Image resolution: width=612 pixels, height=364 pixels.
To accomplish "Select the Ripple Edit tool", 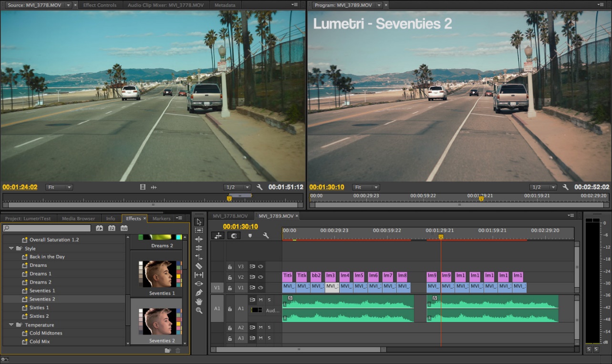I will pos(199,239).
